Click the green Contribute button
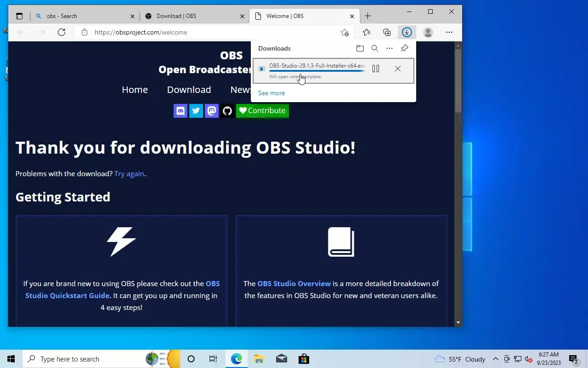This screenshot has width=588, height=368. coord(262,111)
